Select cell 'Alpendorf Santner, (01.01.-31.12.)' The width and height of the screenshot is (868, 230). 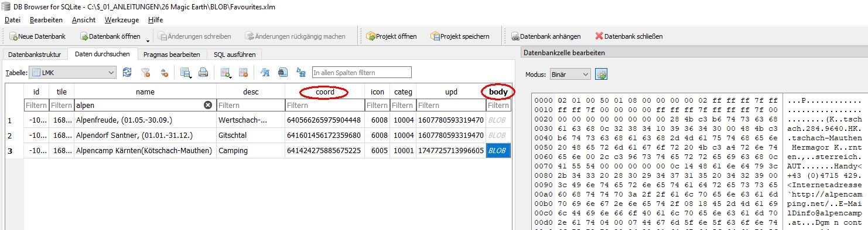click(x=145, y=136)
